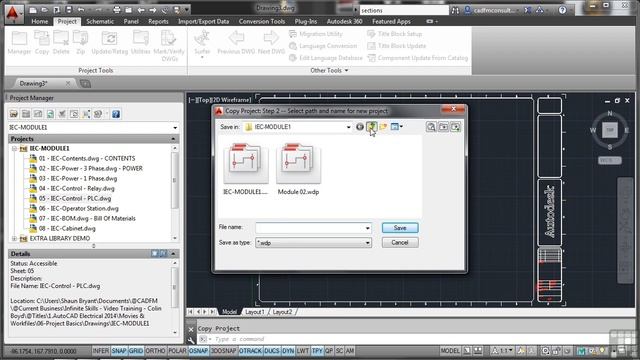Viewport: 640px width, 360px height.
Task: Select 05 - IEC-Control - PLC.dwg in tree
Action: pyautogui.click(x=75, y=199)
